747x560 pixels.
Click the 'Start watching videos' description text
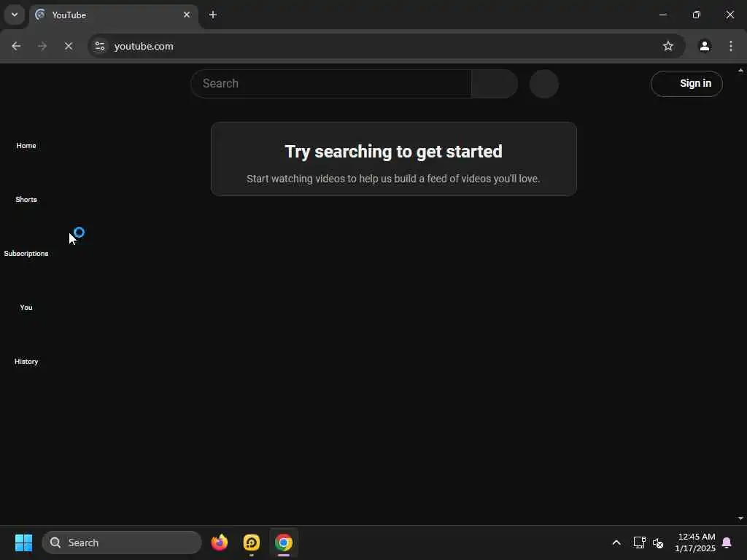(393, 179)
